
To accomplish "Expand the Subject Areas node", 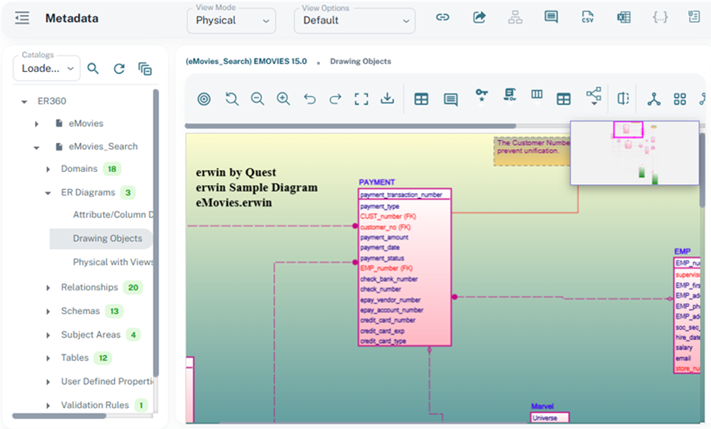I will pyautogui.click(x=48, y=335).
